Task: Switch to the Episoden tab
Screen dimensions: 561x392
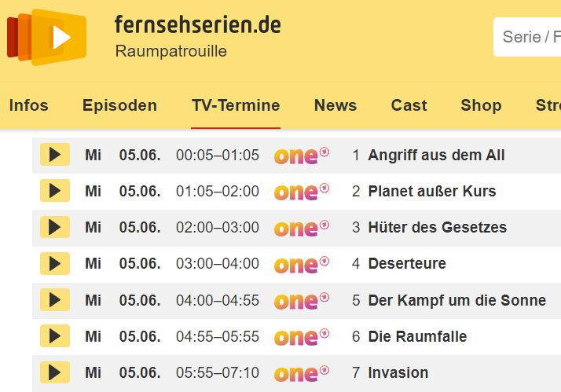Action: [119, 105]
